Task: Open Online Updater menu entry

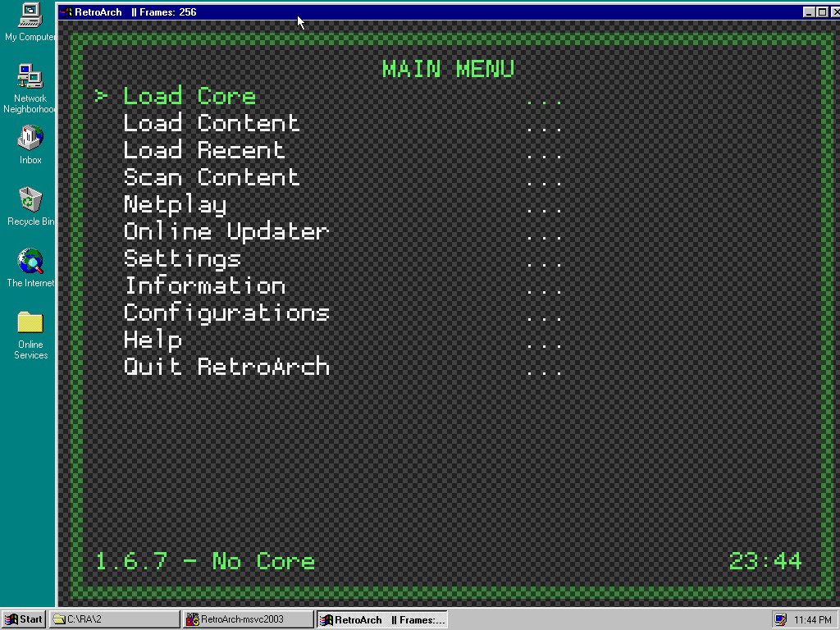Action: pos(226,232)
